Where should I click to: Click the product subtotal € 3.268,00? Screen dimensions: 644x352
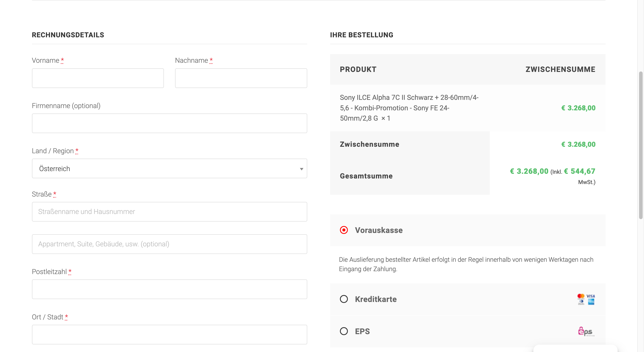578,108
